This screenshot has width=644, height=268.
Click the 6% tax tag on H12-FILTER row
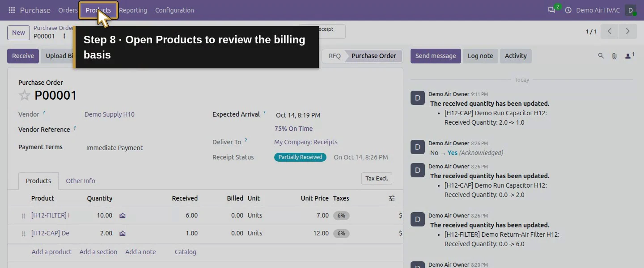click(341, 215)
